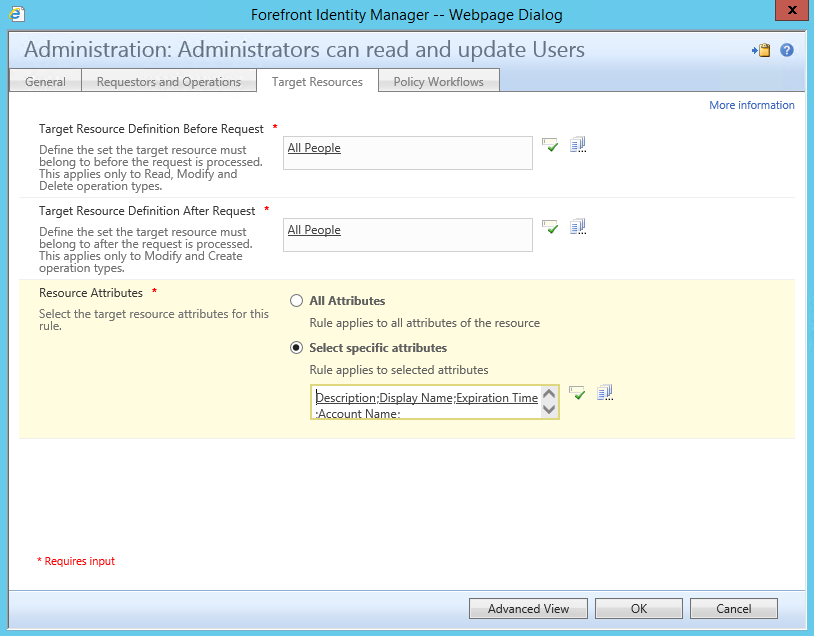
Task: Click the Advanced View button
Action: [528, 608]
